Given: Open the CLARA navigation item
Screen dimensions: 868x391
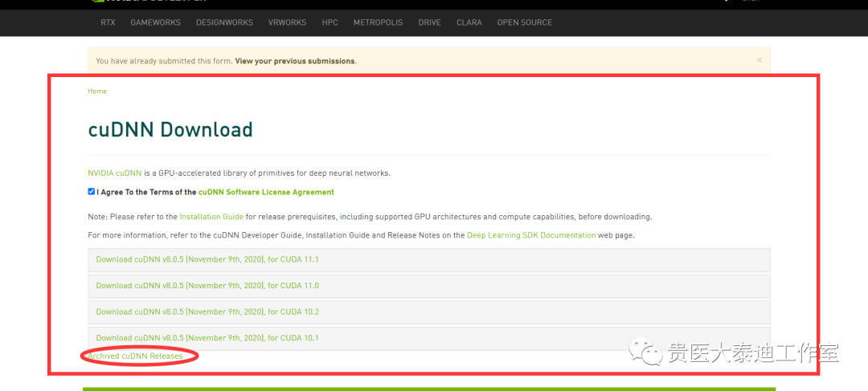Looking at the screenshot, I should [469, 22].
